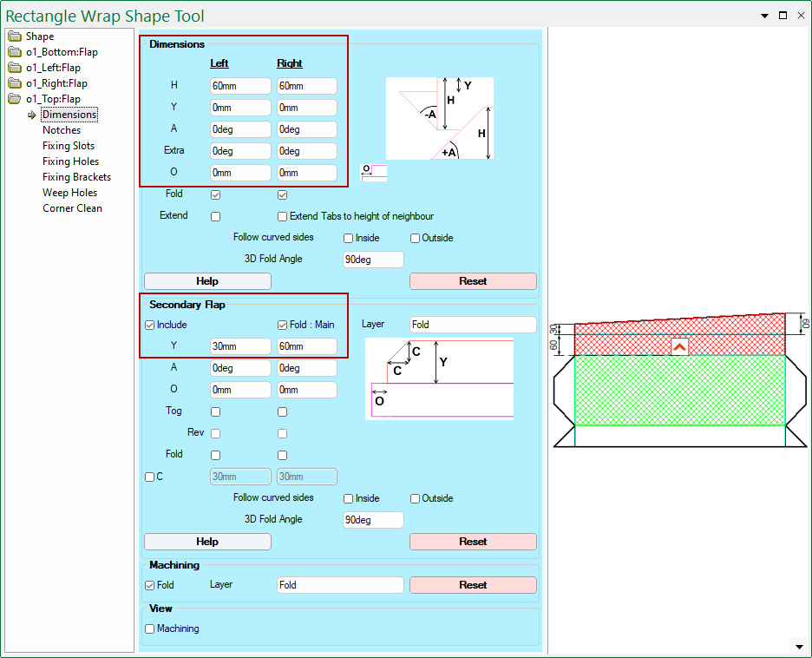
Task: Enable the left Extend checkbox
Action: pyautogui.click(x=215, y=216)
